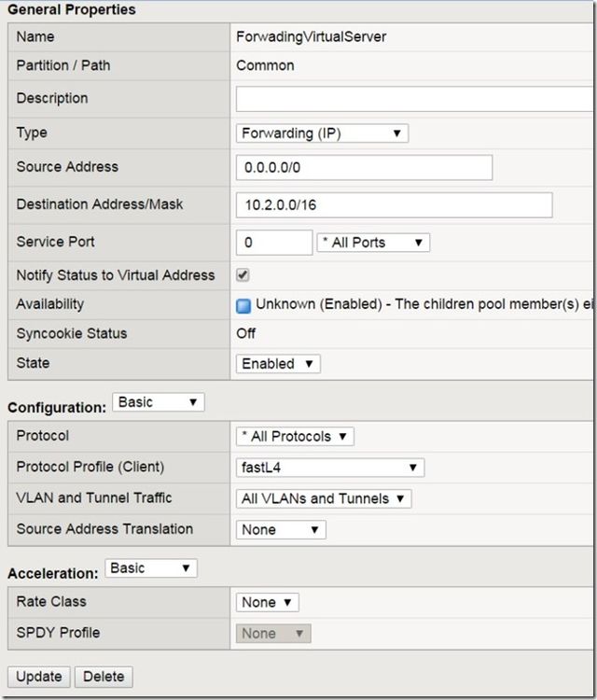
Task: Click the disabled SPDY Profile dropdown
Action: [x=273, y=634]
